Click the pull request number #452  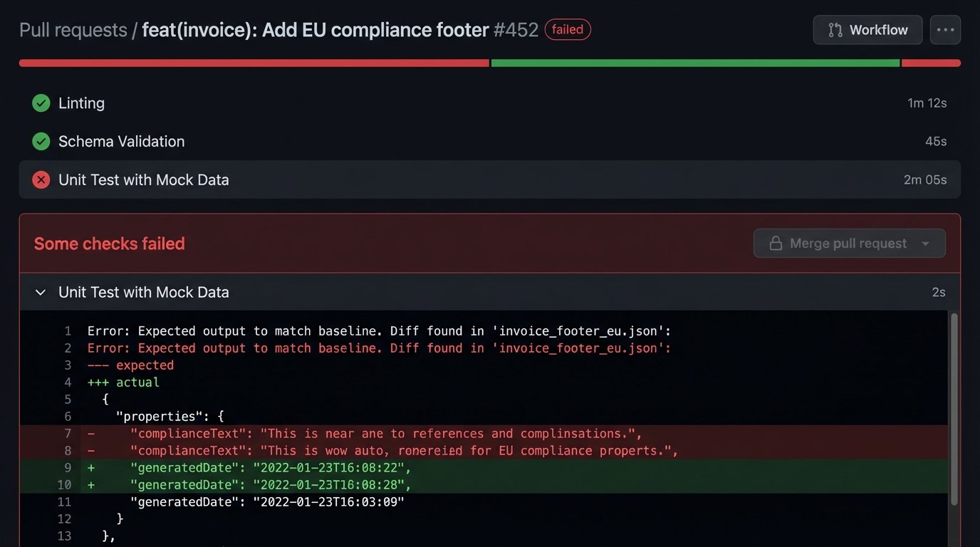click(x=516, y=31)
